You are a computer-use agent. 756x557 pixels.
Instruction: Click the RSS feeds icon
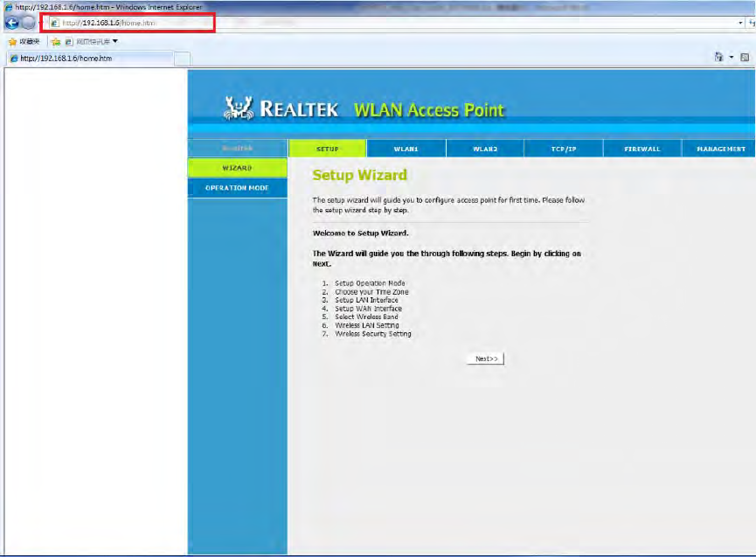click(x=745, y=57)
